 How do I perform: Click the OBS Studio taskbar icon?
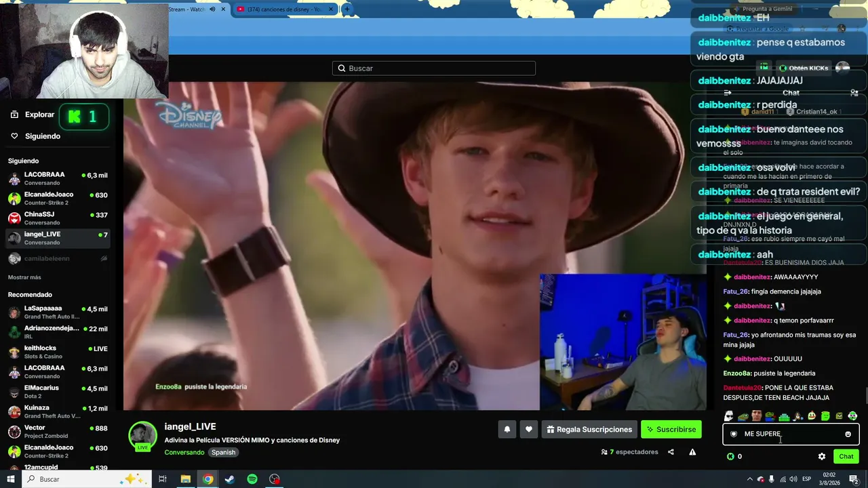[x=275, y=479]
